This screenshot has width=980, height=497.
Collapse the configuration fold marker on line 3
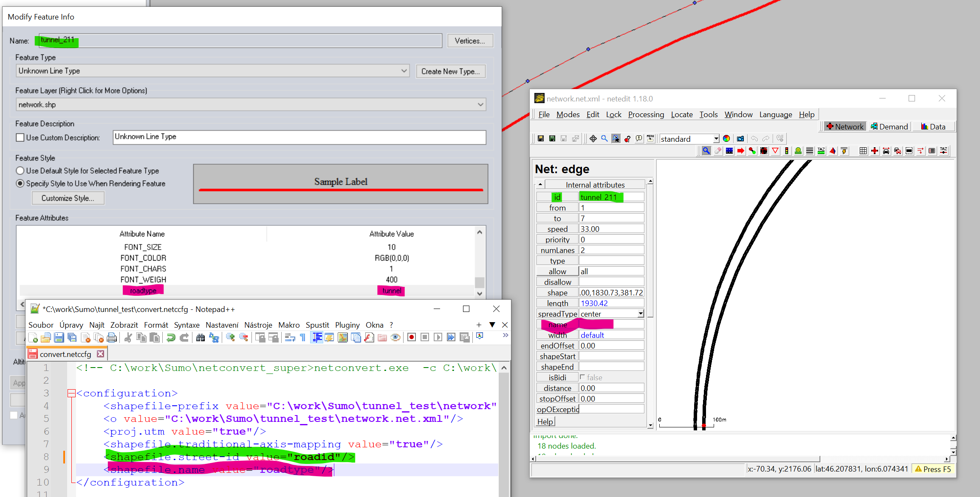coord(71,393)
